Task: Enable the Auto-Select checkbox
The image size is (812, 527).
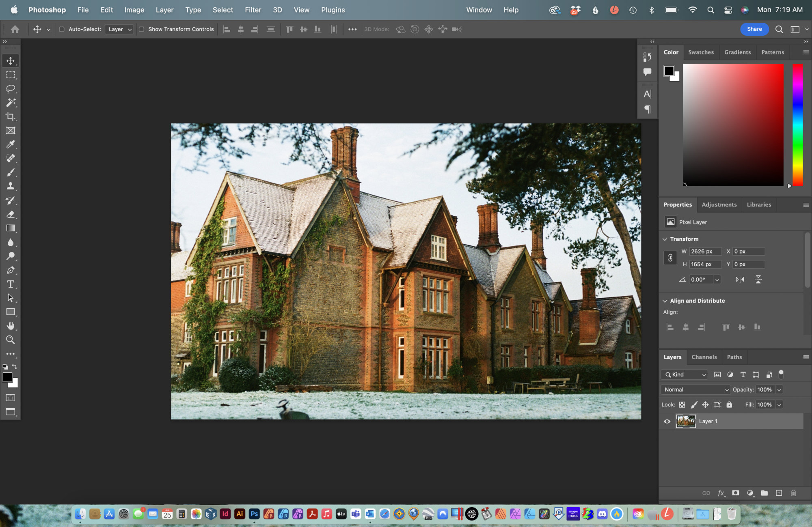Action: tap(62, 29)
